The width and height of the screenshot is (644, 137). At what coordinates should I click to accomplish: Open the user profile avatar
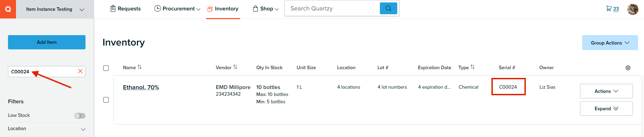point(633,9)
